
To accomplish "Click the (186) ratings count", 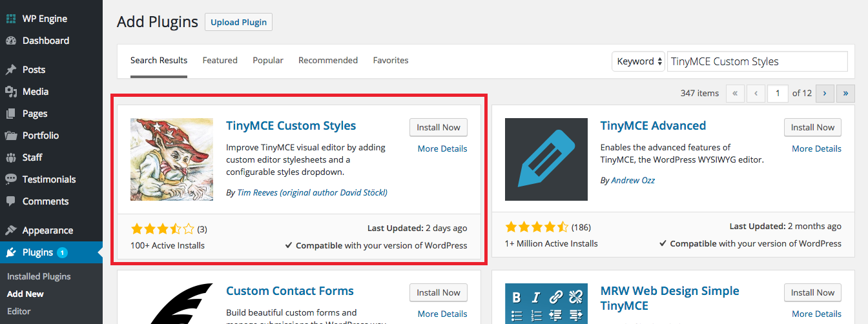I will tap(581, 227).
